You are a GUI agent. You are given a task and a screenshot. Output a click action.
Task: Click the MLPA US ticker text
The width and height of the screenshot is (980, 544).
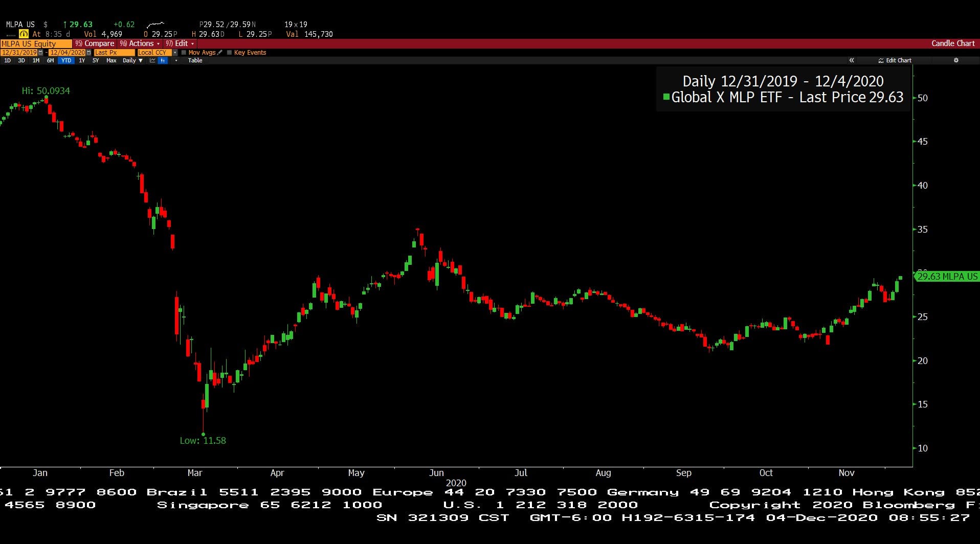20,25
